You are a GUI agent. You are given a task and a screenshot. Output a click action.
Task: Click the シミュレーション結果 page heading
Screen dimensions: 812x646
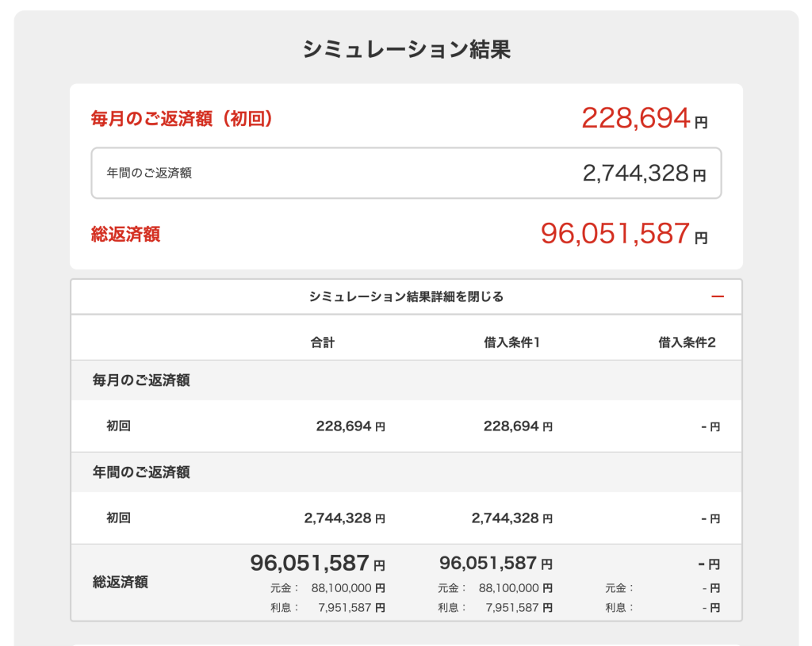coord(406,49)
